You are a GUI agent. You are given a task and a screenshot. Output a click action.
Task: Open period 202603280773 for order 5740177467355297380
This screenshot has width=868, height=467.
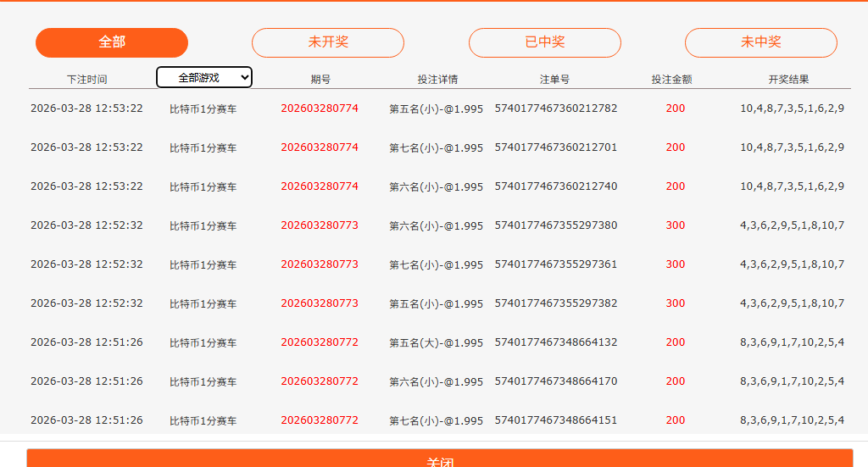(320, 225)
